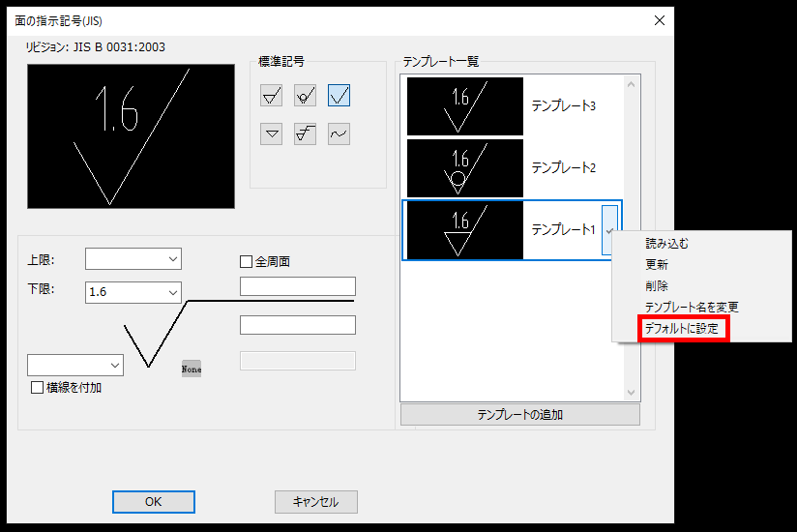Screen dimensions: 797x532
Task: Close the 面の指示記号(JIS) dialog
Action: pyautogui.click(x=660, y=20)
